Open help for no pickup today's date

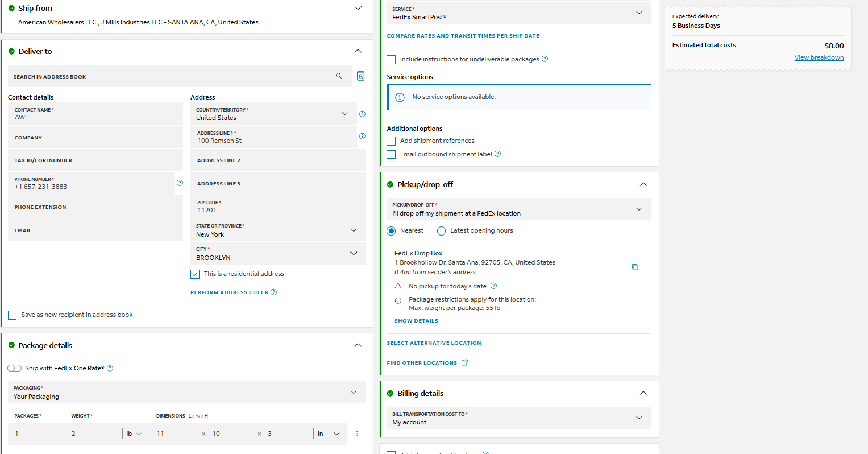point(493,286)
